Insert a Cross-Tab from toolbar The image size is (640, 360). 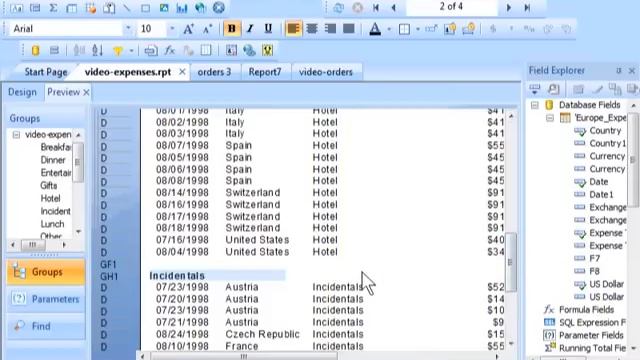[x=72, y=8]
